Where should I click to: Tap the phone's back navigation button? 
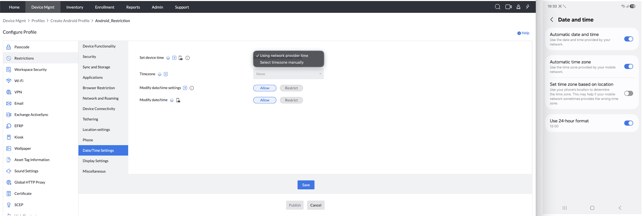click(620, 208)
